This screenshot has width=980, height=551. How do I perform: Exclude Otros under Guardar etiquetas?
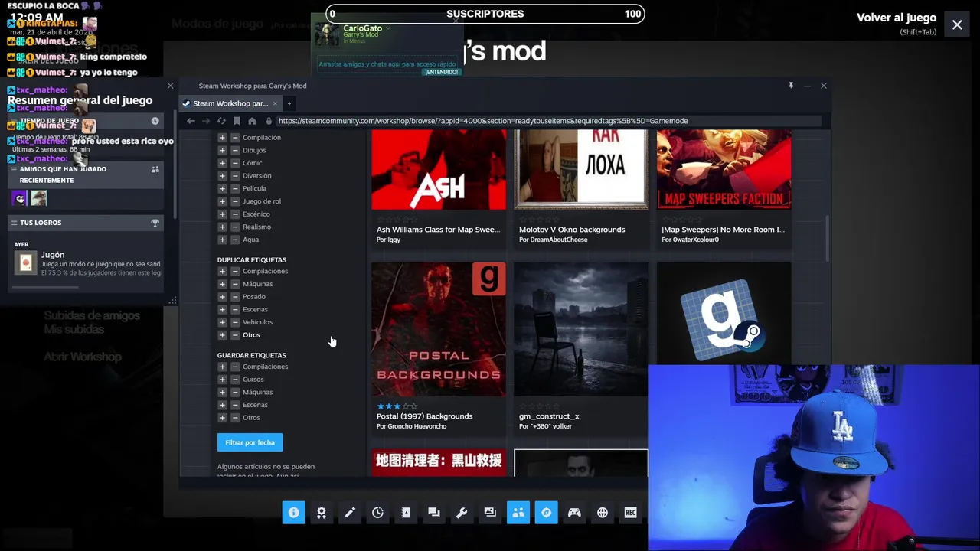[235, 418]
